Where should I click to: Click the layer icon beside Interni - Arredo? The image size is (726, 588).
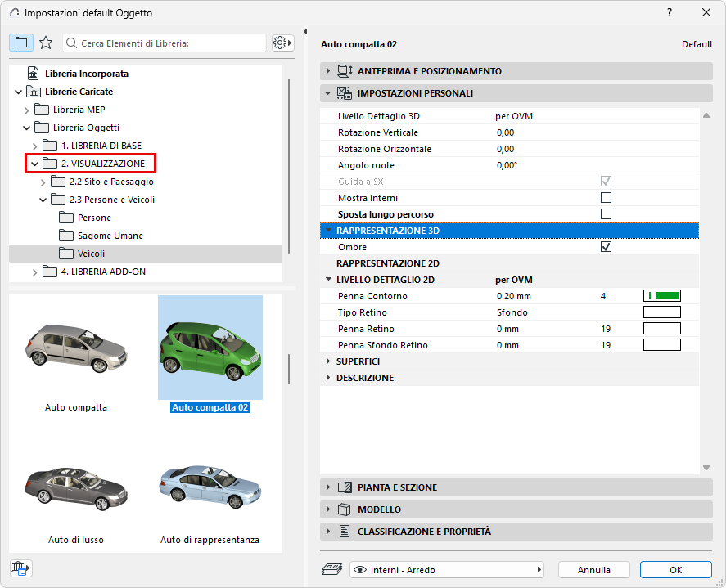(x=332, y=569)
